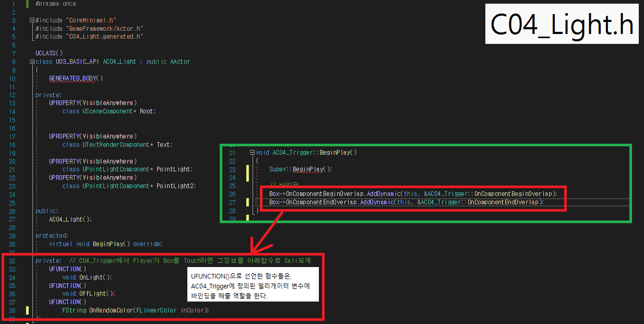Screen dimensions: 644x324
Task: Click UPROPERTY(VisibleAnywhere) on line 17
Action: pyautogui.click(x=93, y=136)
